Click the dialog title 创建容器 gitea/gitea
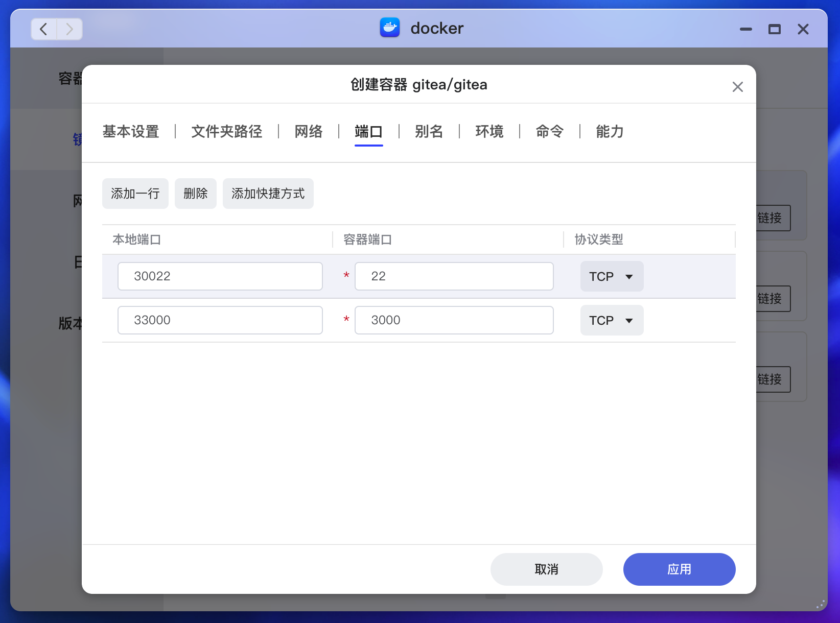Viewport: 840px width, 623px height. click(419, 85)
